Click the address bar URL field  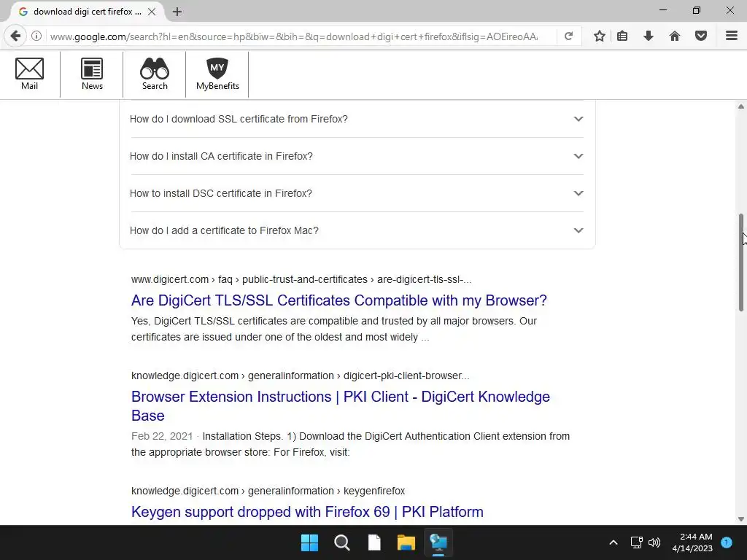pyautogui.click(x=293, y=36)
